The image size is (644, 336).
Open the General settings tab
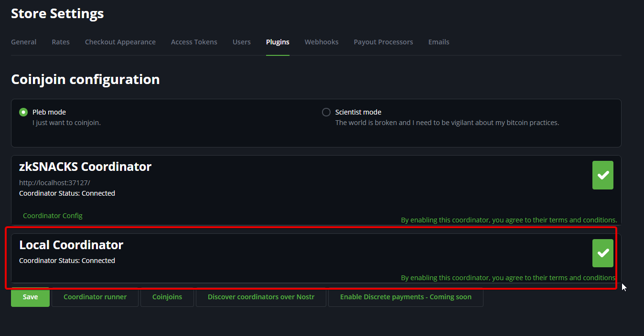23,42
